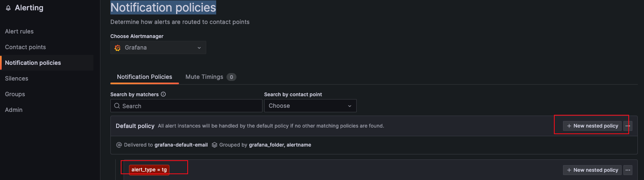Click the alert_type = tg matcher label
Image resolution: width=644 pixels, height=180 pixels.
point(149,170)
